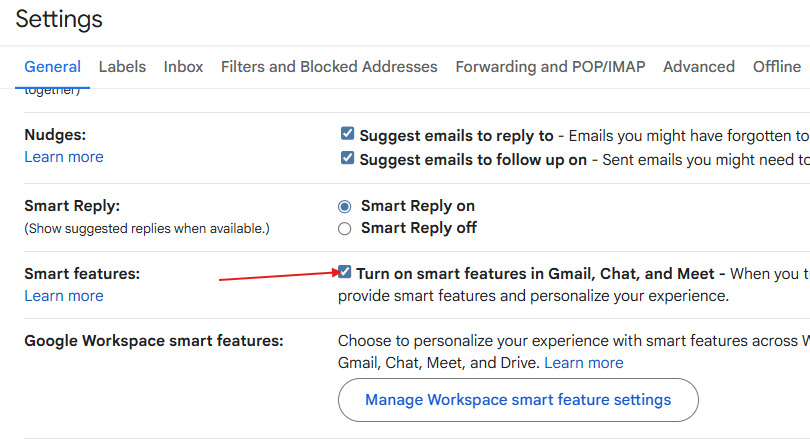810x442 pixels.
Task: Switch to the Advanced tab
Action: [x=699, y=67]
